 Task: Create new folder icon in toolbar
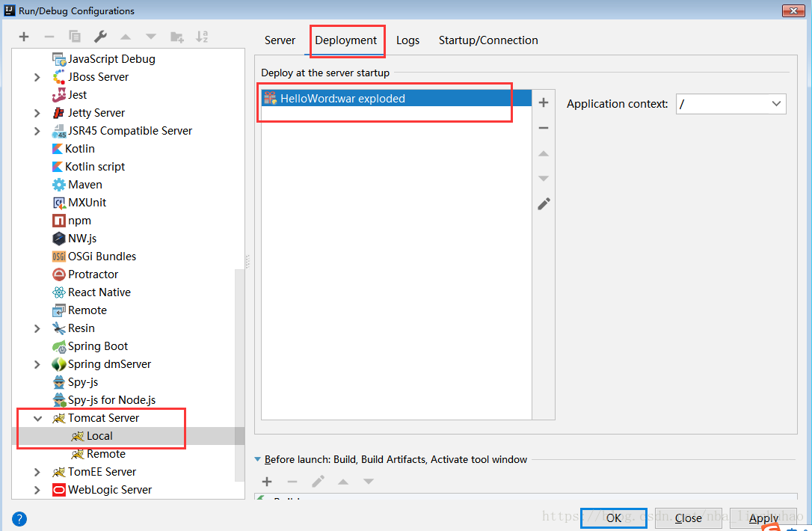pyautogui.click(x=176, y=37)
